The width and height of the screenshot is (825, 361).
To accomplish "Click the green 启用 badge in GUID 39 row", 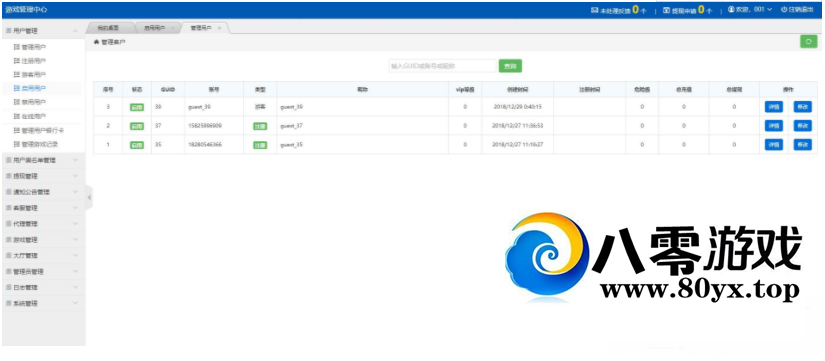I will pos(137,107).
